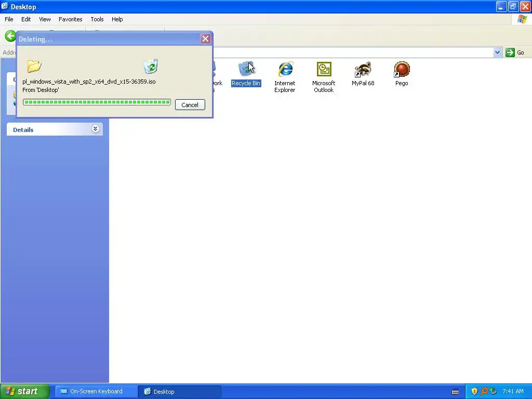Viewport: 532px width, 399px height.
Task: Click the address bar input field
Action: (x=353, y=52)
